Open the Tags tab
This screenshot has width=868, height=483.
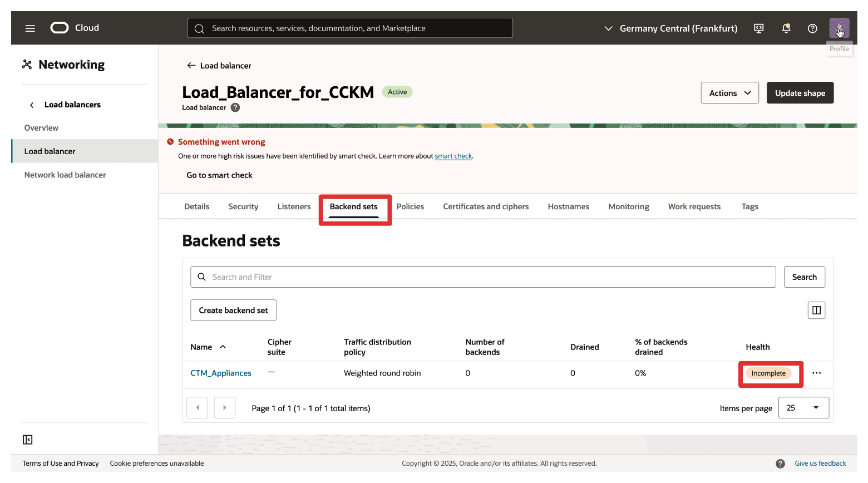pyautogui.click(x=750, y=206)
